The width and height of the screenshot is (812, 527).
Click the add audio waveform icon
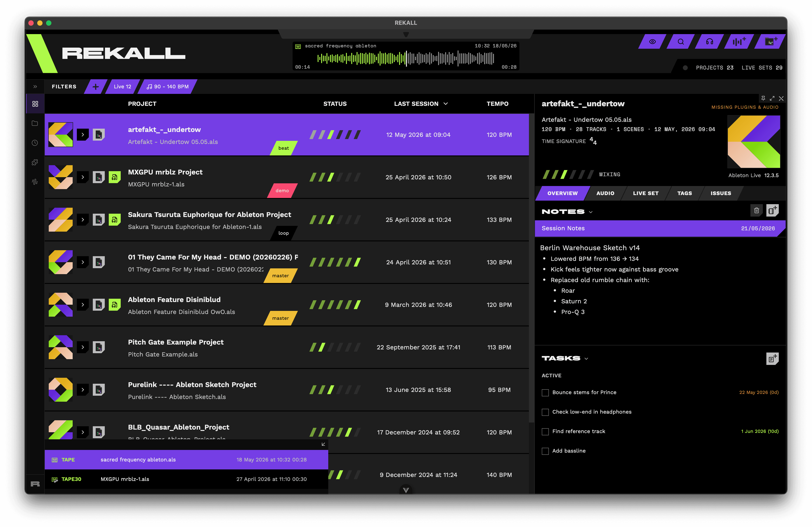pos(739,42)
